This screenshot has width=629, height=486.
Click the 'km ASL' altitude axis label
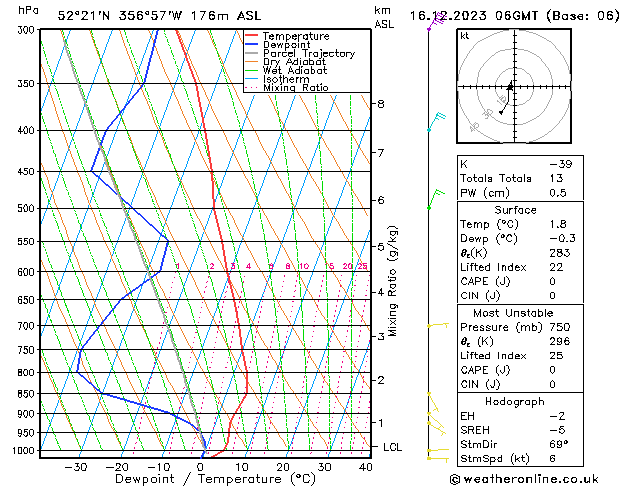coord(384,17)
